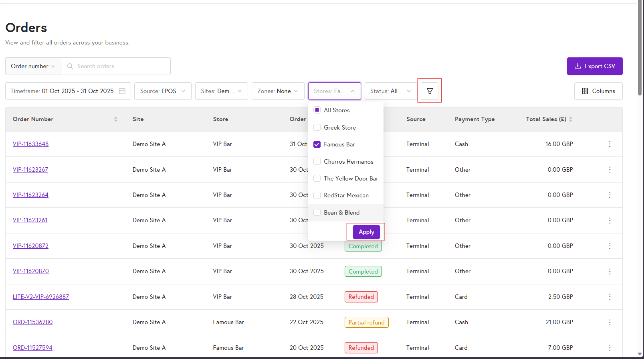Click the page vertical scrollbar

640,48
